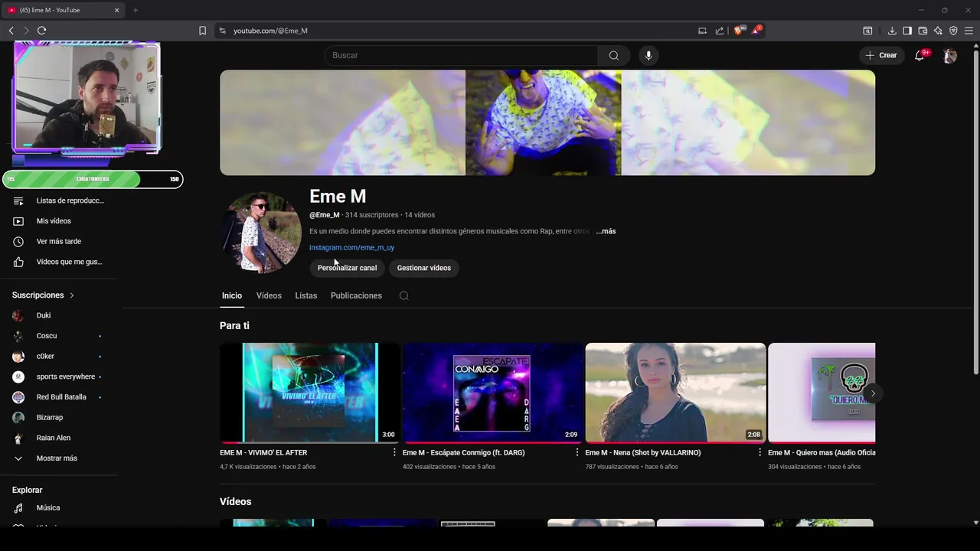Switch to the Vídeos channel tab
Screen dimensions: 980x551
(x=269, y=295)
